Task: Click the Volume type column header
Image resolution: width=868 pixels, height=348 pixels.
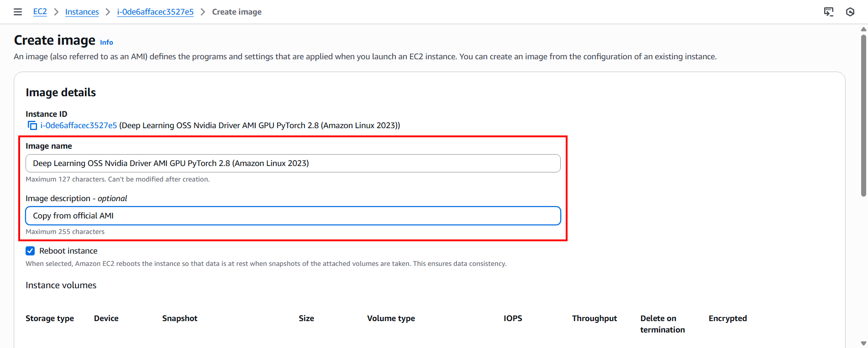Action: point(391,318)
